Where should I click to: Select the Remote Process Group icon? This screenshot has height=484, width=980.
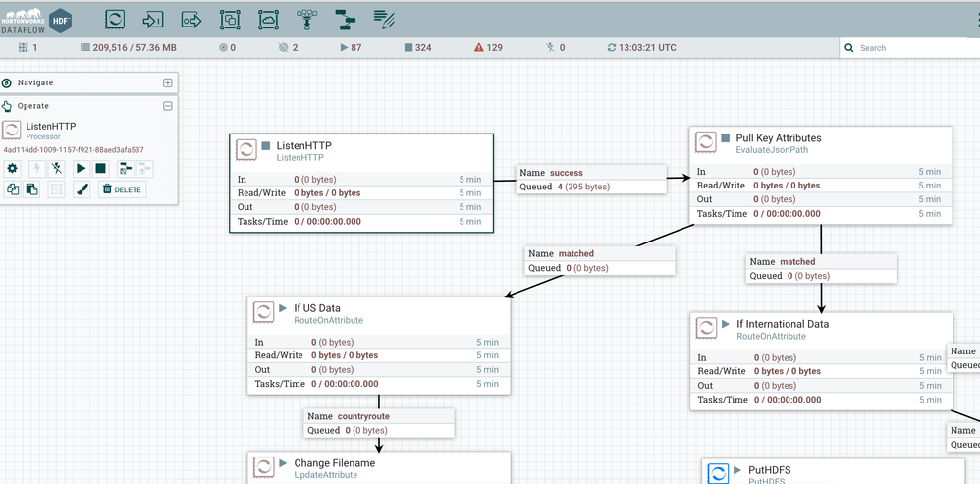[268, 19]
